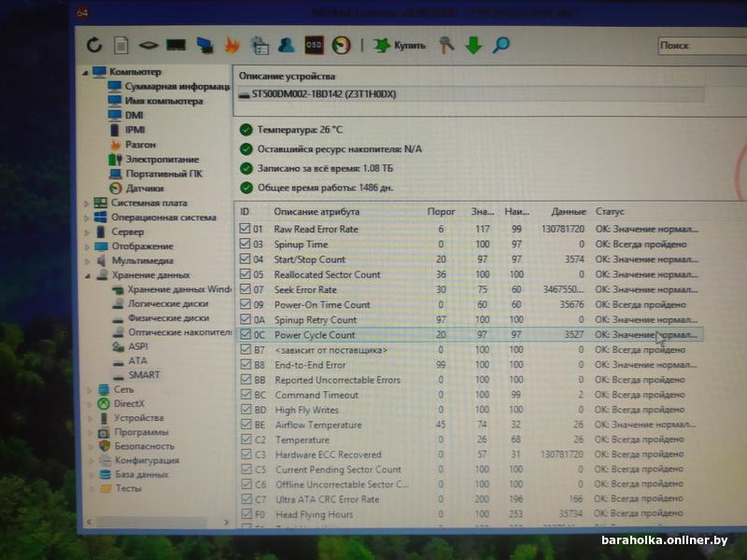Screen dimensions: 747x560
Task: Click the Купить (Buy) button
Action: tap(400, 46)
